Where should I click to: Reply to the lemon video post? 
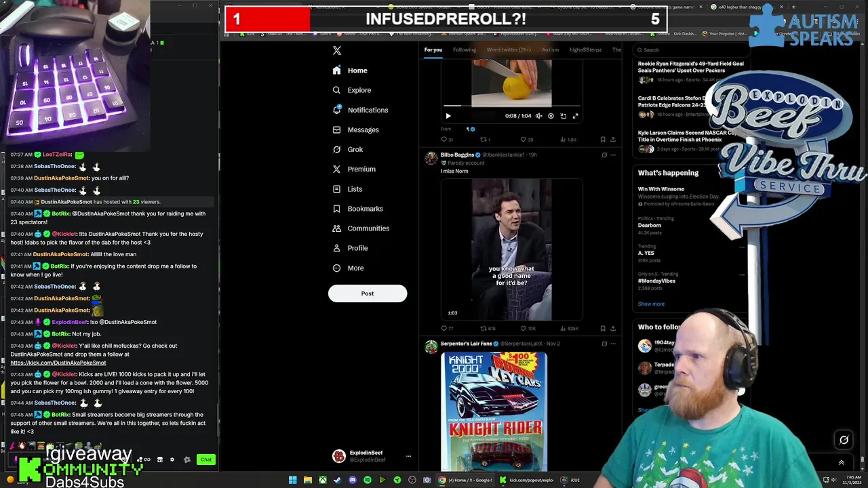point(447,140)
